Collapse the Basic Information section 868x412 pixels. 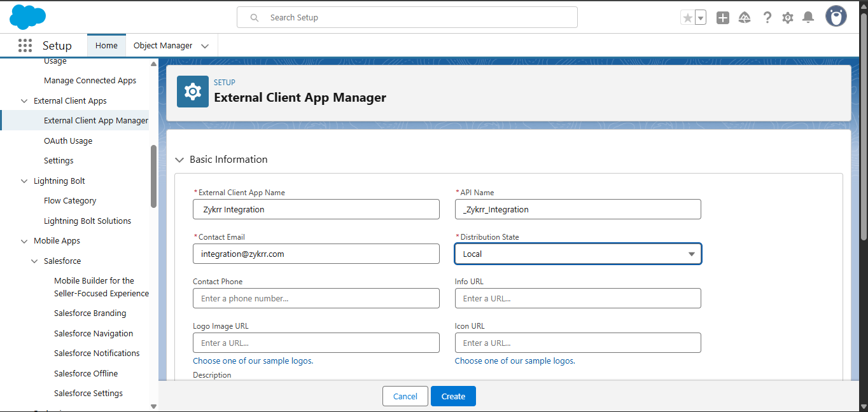point(179,160)
